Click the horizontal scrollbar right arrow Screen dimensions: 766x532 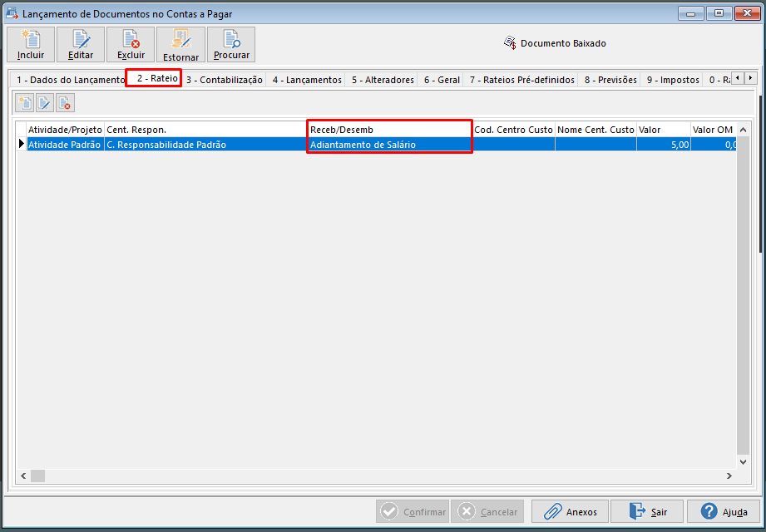point(729,475)
